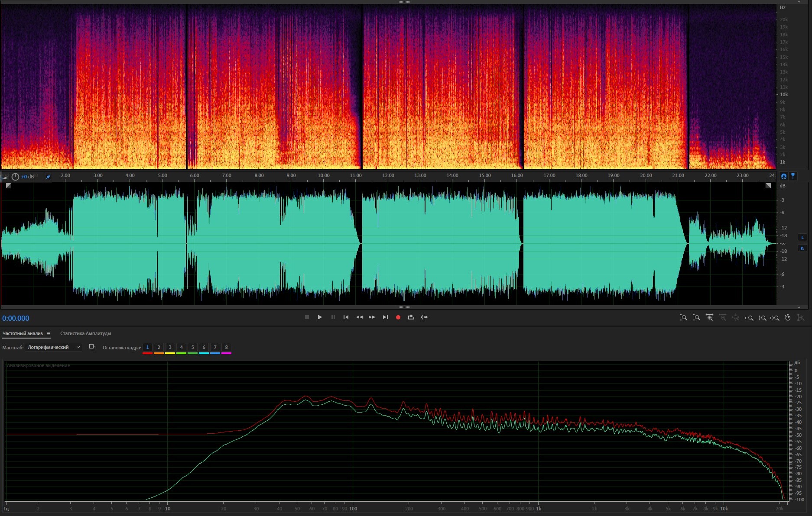Toggle Skip Selection button in transport
Viewport: 812px width, 516px height.
pyautogui.click(x=424, y=317)
